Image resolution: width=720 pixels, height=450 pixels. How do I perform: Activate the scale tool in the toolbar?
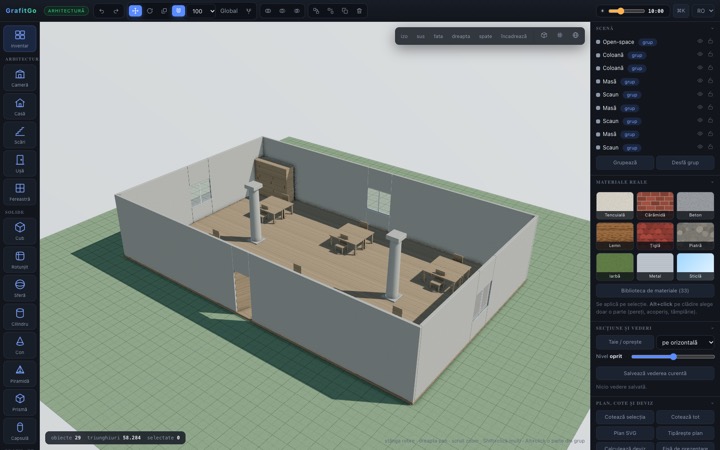(x=164, y=11)
